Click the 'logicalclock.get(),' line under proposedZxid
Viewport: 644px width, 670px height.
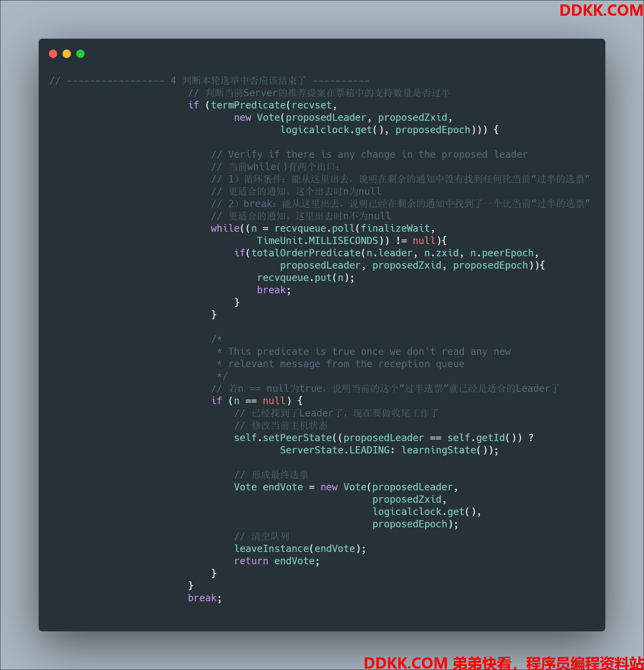tap(427, 512)
